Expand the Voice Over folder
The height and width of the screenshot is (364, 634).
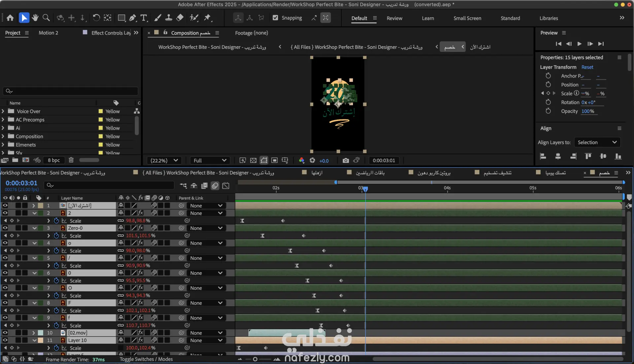3,111
